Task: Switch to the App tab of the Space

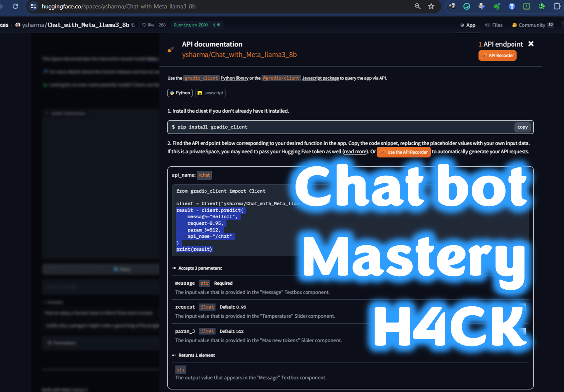Action: point(467,25)
